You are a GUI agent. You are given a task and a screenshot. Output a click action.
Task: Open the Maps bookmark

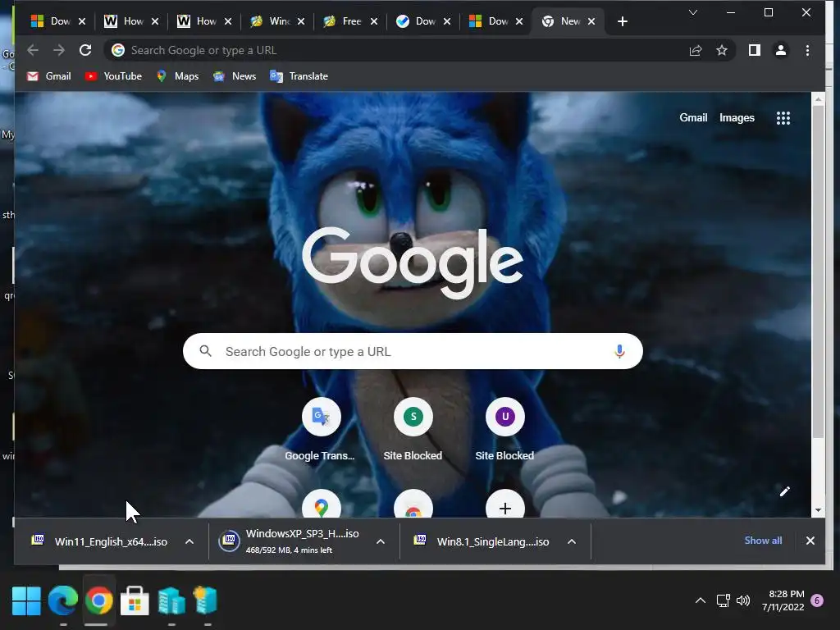point(177,76)
